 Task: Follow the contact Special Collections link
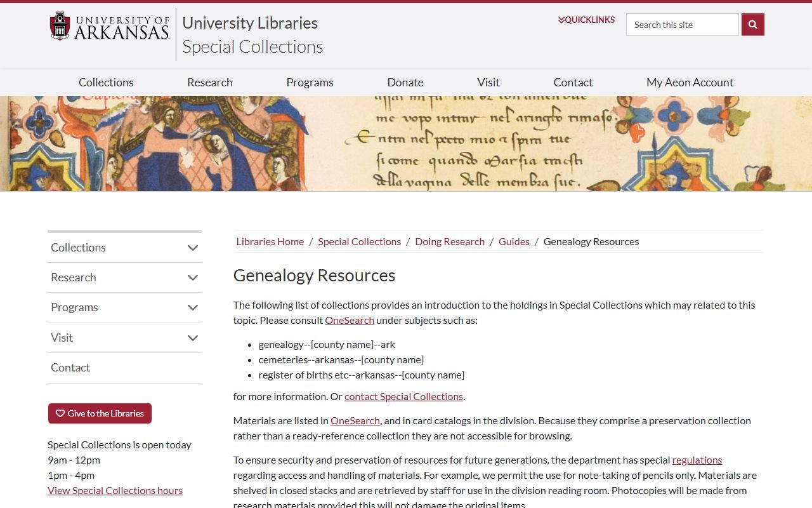click(x=403, y=396)
